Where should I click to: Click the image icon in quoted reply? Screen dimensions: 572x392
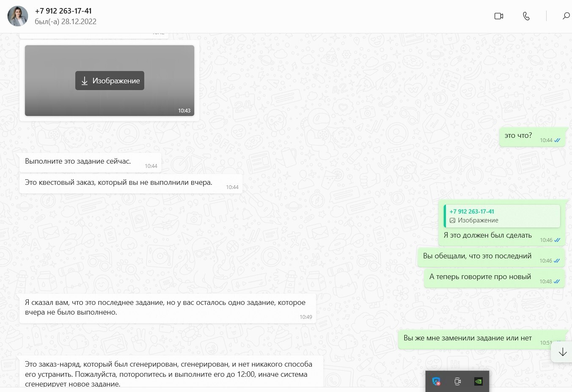(452, 220)
